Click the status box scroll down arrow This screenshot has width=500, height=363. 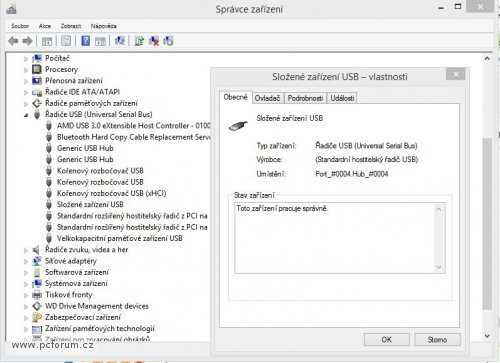[439, 267]
